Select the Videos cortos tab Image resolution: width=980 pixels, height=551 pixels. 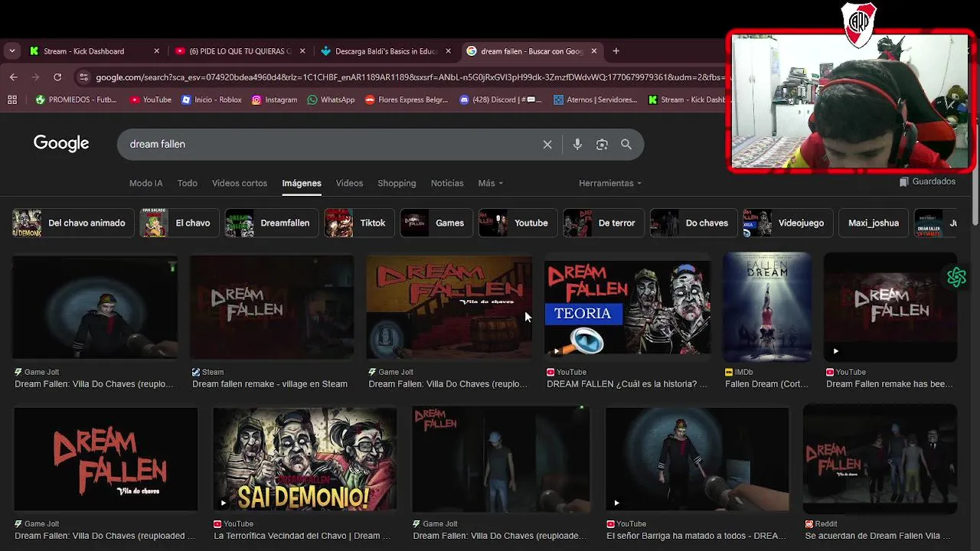240,183
